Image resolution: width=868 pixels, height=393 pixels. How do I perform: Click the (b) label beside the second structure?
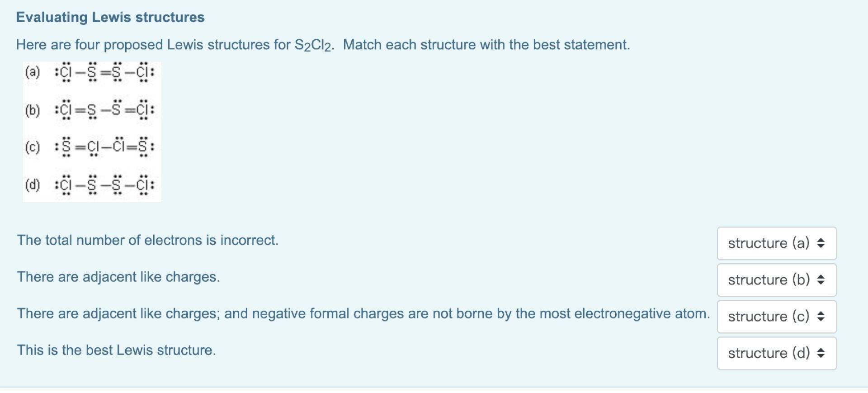click(x=33, y=110)
